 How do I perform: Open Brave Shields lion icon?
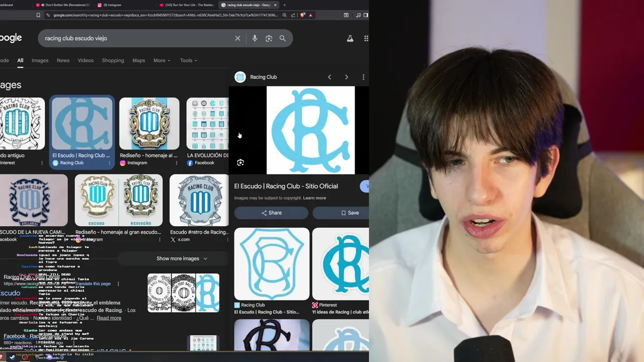pyautogui.click(x=302, y=15)
